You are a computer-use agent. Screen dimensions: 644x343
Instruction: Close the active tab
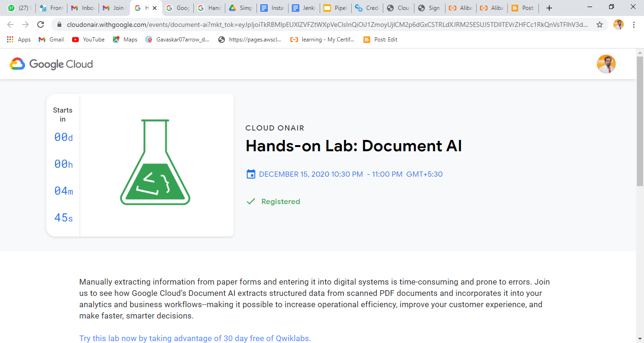point(155,8)
